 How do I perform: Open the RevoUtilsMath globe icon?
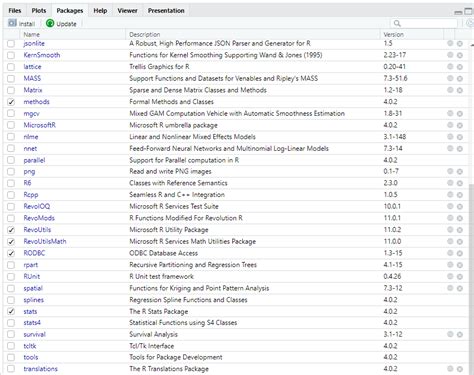450,241
